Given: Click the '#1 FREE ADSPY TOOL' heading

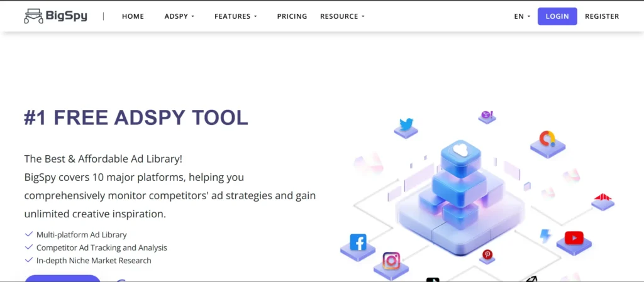Looking at the screenshot, I should (136, 117).
